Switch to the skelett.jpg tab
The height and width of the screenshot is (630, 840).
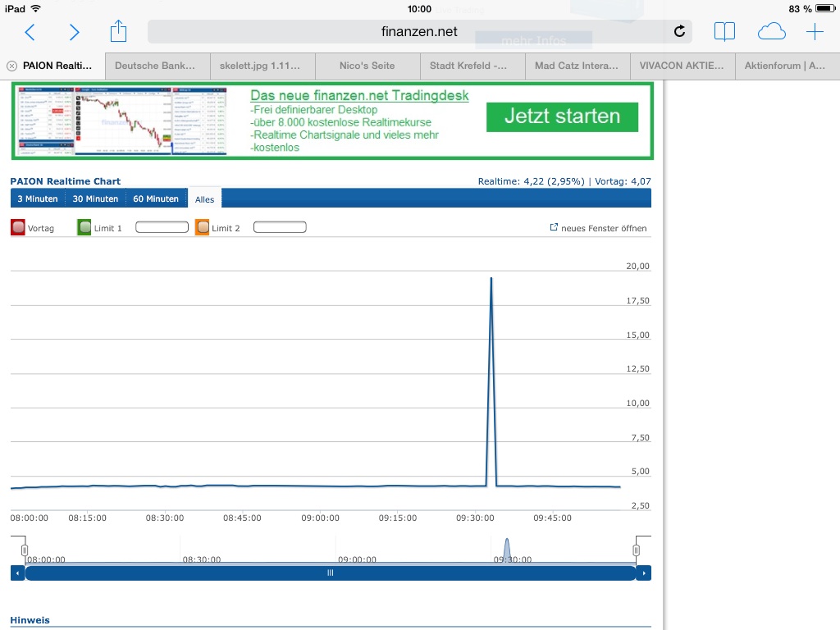(263, 66)
